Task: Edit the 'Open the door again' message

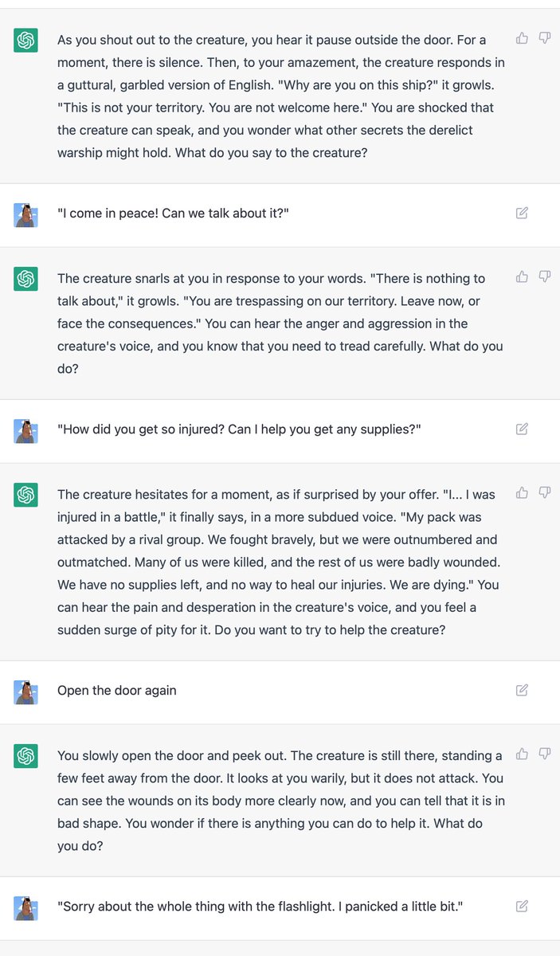Action: point(522,690)
